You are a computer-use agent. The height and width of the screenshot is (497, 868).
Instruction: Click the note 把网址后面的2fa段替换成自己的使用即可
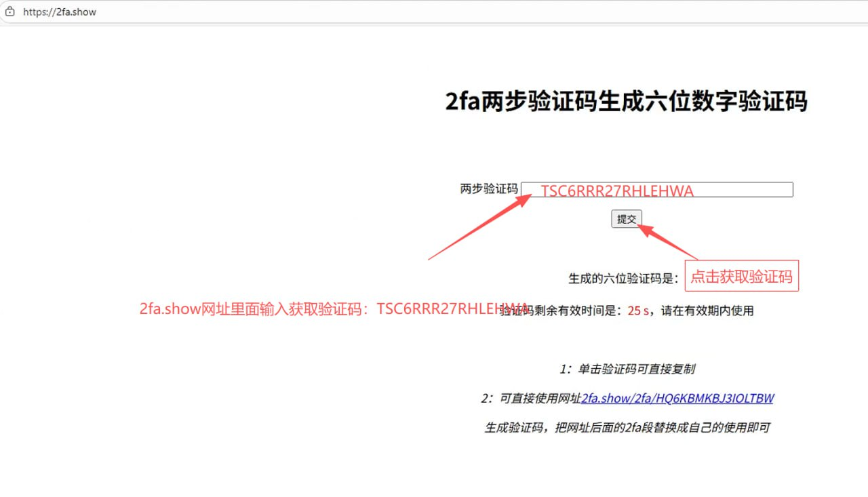pyautogui.click(x=627, y=427)
